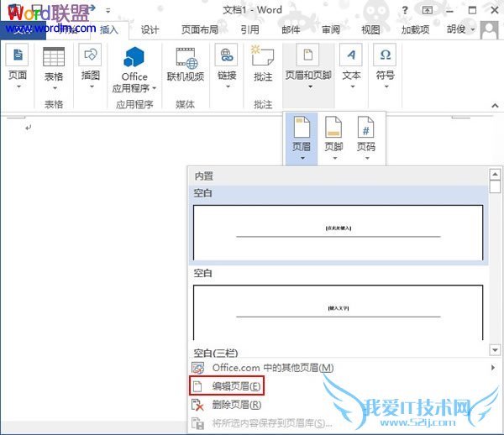This screenshot has height=435, width=504.
Task: Click the 页眉 (Header) icon
Action: click(302, 127)
